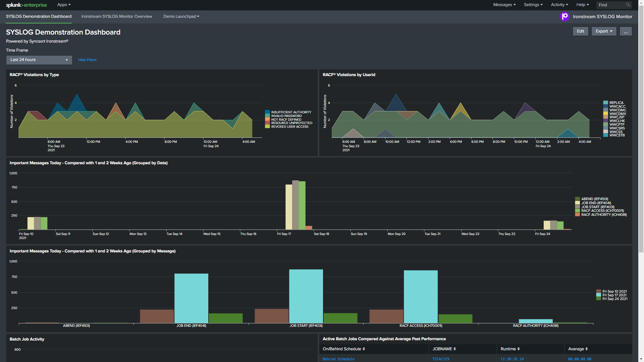This screenshot has height=362, width=644.
Task: Click the 'Ironstream SYSLOG Monitor' app name
Action: coord(602,16)
